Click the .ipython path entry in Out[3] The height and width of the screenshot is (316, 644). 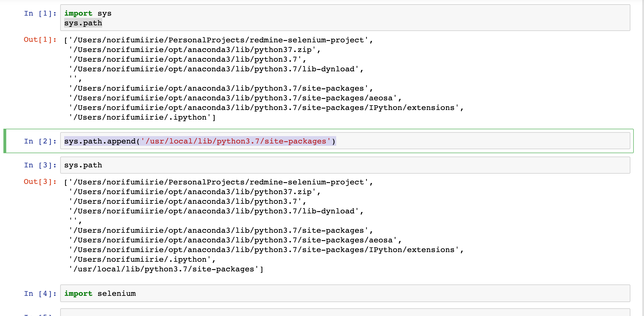[x=141, y=259]
